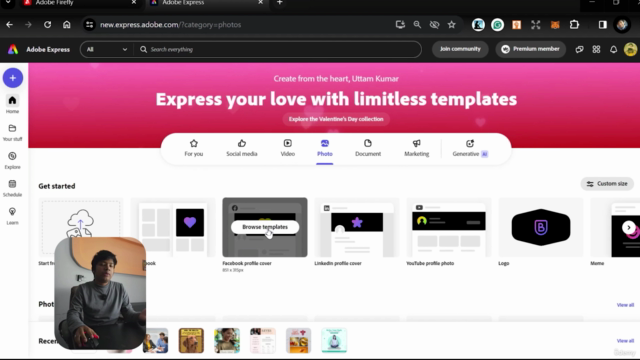Open the chat icon beside Premium member
Screen dimensions: 640x360
click(x=579, y=49)
